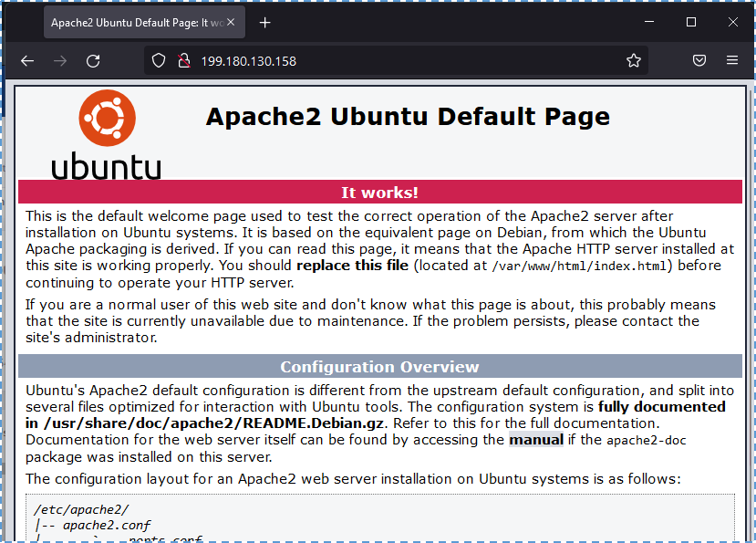This screenshot has width=756, height=543.
Task: Select the Apache2 Ubuntu Default Page tab
Action: point(144,22)
